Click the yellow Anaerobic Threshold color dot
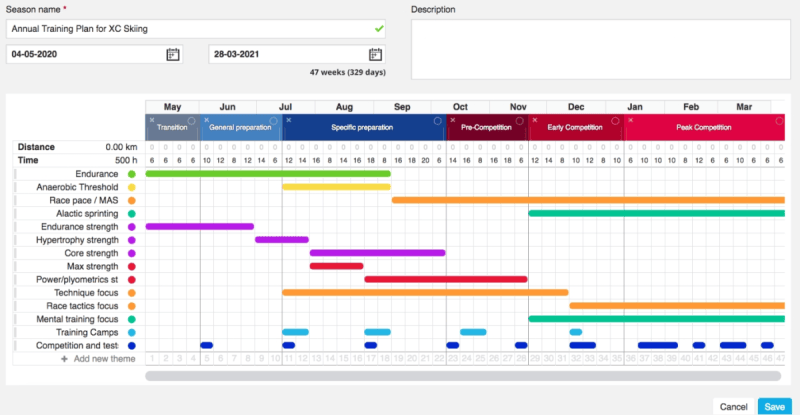The width and height of the screenshot is (800, 415). click(x=131, y=187)
